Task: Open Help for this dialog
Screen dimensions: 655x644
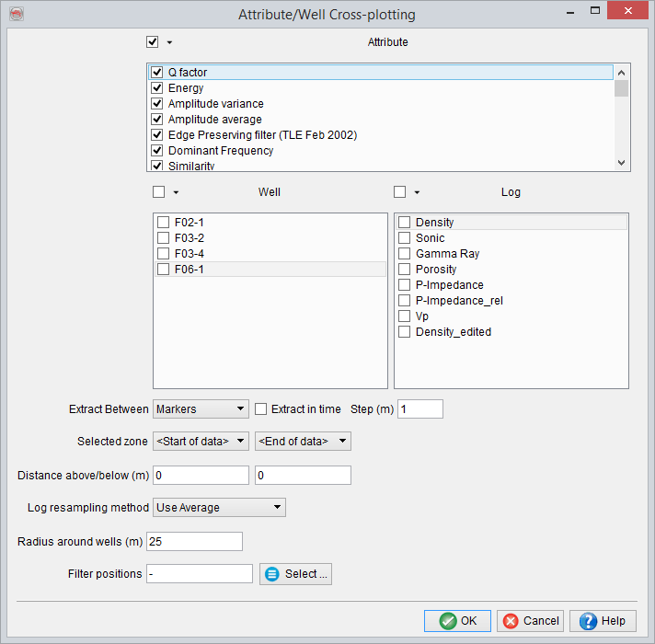Action: (x=603, y=621)
